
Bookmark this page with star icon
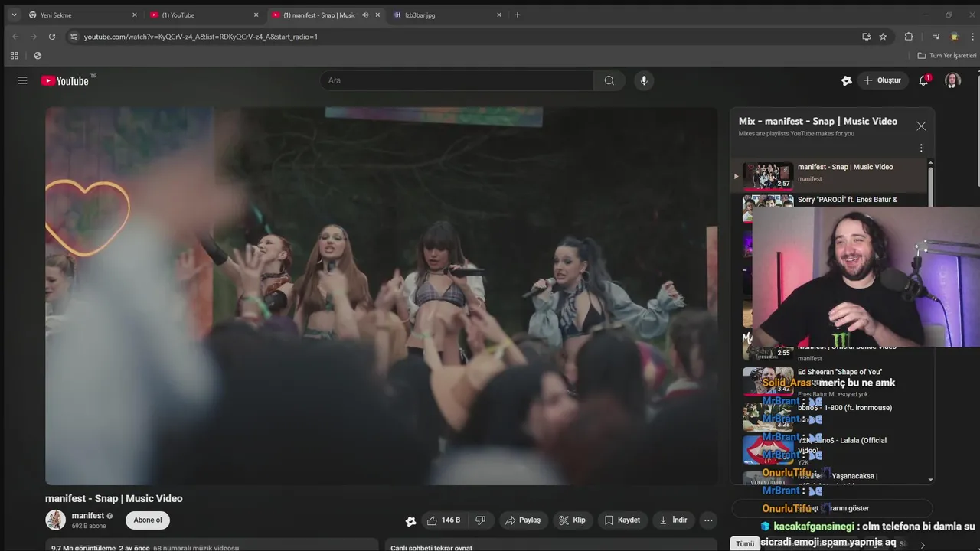tap(883, 36)
